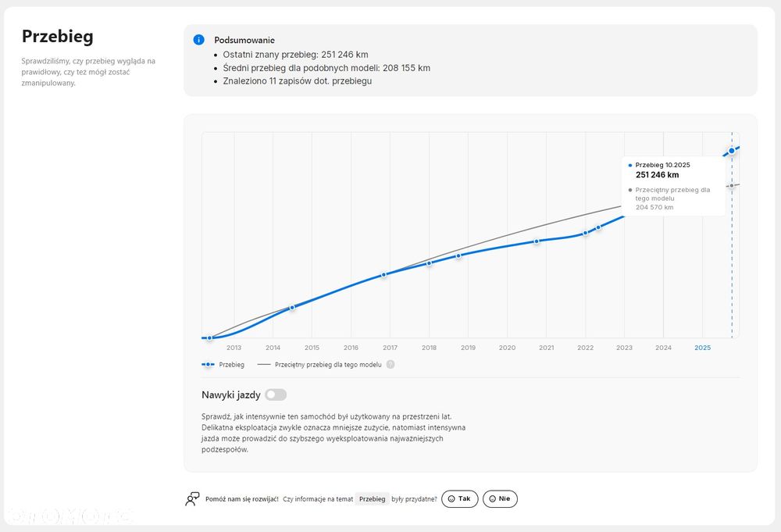
Task: Select the mileage data point near 2014
Action: tap(292, 308)
